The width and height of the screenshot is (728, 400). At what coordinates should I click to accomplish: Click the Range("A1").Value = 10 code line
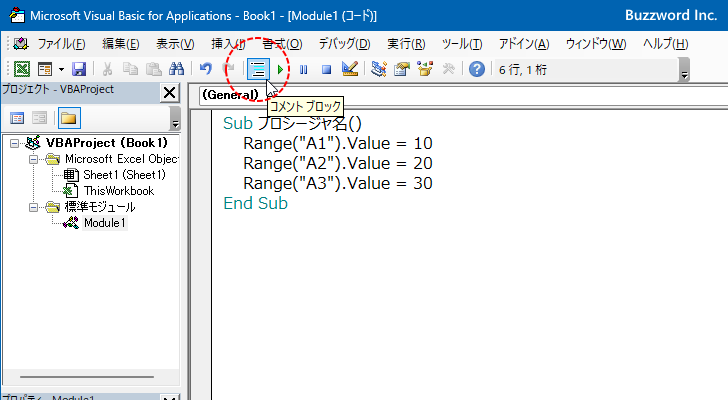pos(338,143)
